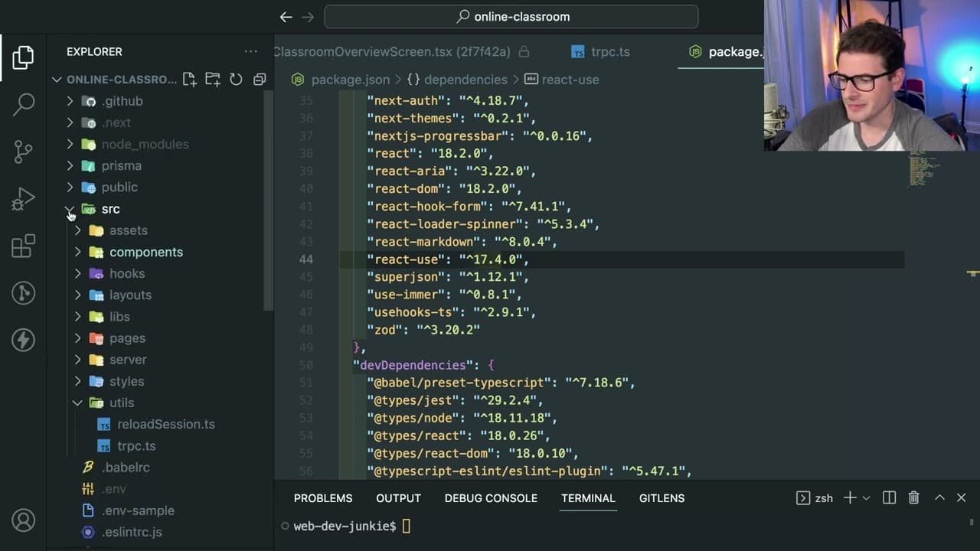980x551 pixels.
Task: Refresh the Explorer file tree
Action: 236,80
